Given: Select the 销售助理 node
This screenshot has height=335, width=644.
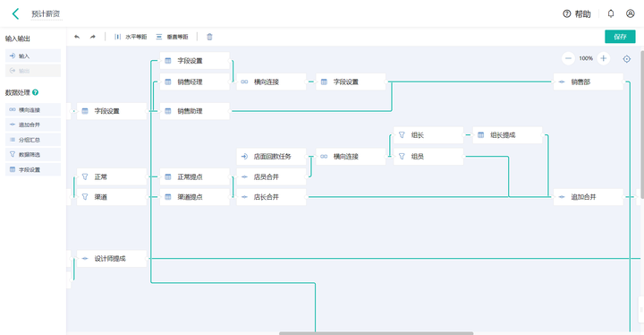Looking at the screenshot, I should [x=195, y=111].
